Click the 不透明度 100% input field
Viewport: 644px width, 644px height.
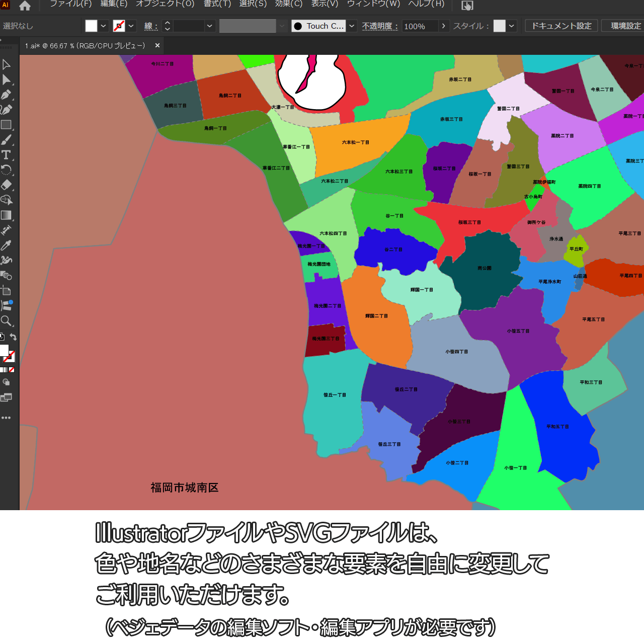click(x=419, y=26)
